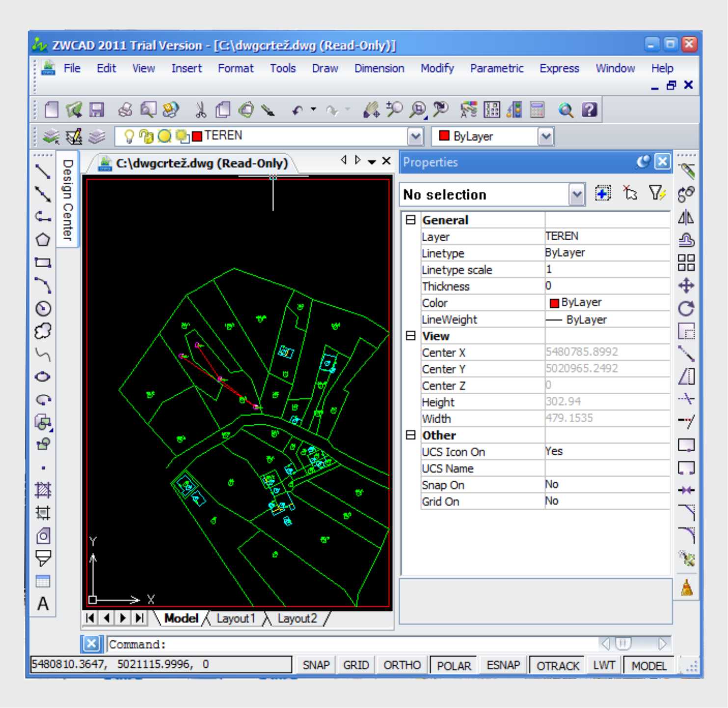Click the Undo arrow icon
Screen dimensions: 728x708
[x=297, y=110]
